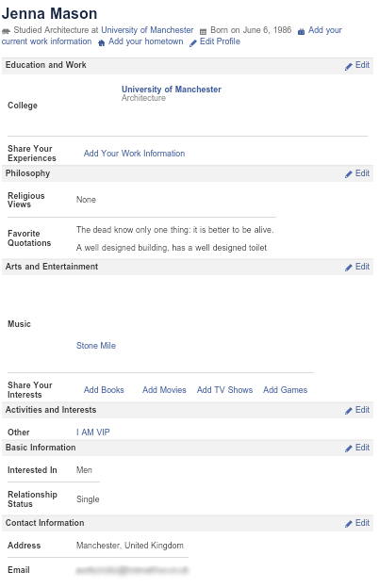The image size is (379, 588).
Task: Click the pencil icon in the Education and Work header
Action: click(349, 66)
